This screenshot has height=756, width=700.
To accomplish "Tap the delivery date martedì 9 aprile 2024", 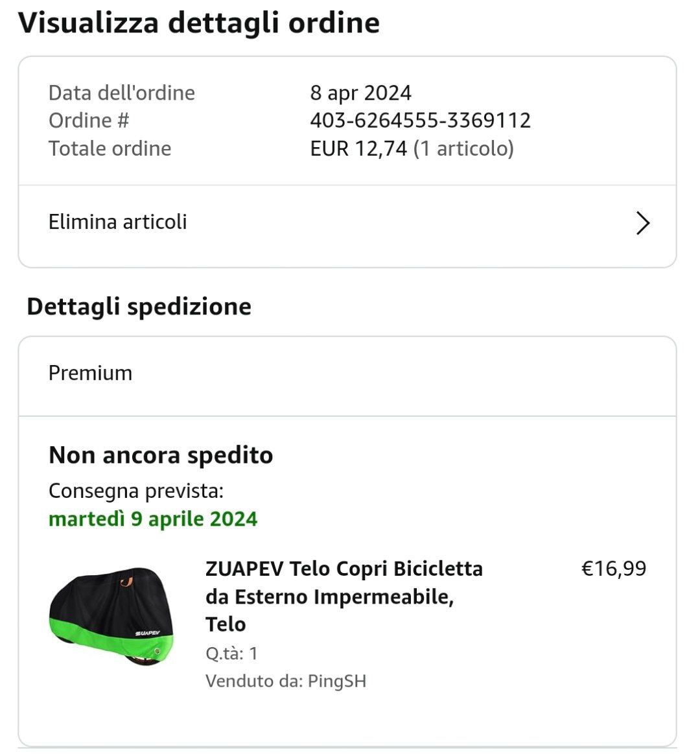I will click(x=154, y=519).
